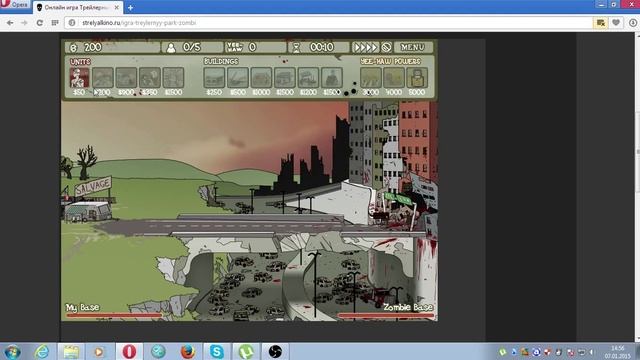This screenshot has width=640, height=360.
Task: Build the $1000 building
Action: pos(261,78)
